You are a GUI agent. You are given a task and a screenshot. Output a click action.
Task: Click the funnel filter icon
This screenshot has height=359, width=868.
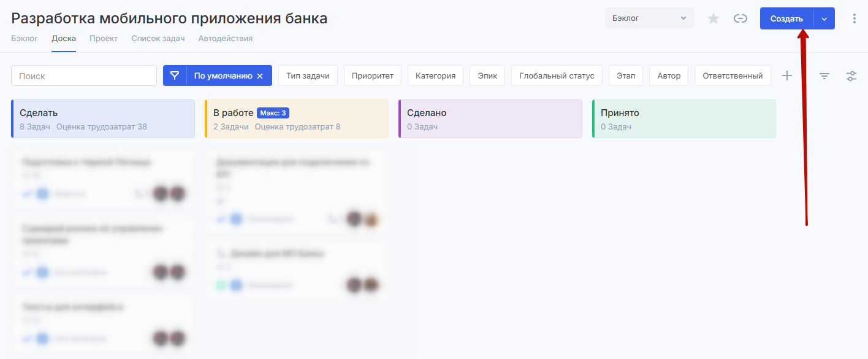click(175, 75)
